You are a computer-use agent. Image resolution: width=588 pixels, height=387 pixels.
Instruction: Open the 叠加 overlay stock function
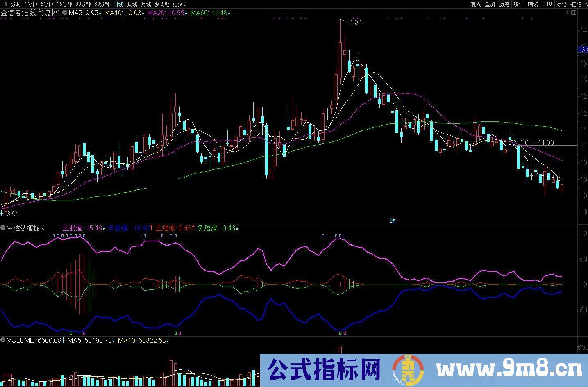(x=490, y=4)
